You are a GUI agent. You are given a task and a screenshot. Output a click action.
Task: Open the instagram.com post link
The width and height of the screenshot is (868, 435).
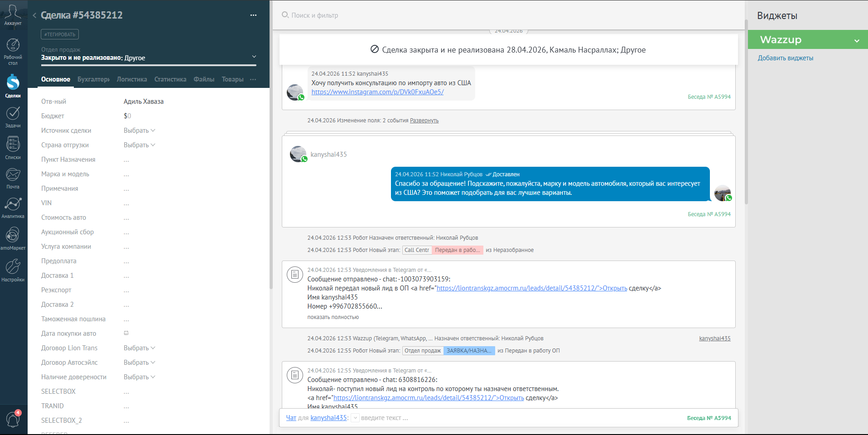(x=377, y=92)
